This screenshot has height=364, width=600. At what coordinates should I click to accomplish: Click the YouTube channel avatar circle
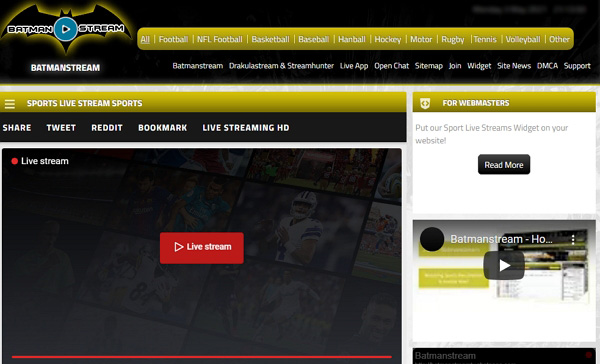[x=432, y=239]
